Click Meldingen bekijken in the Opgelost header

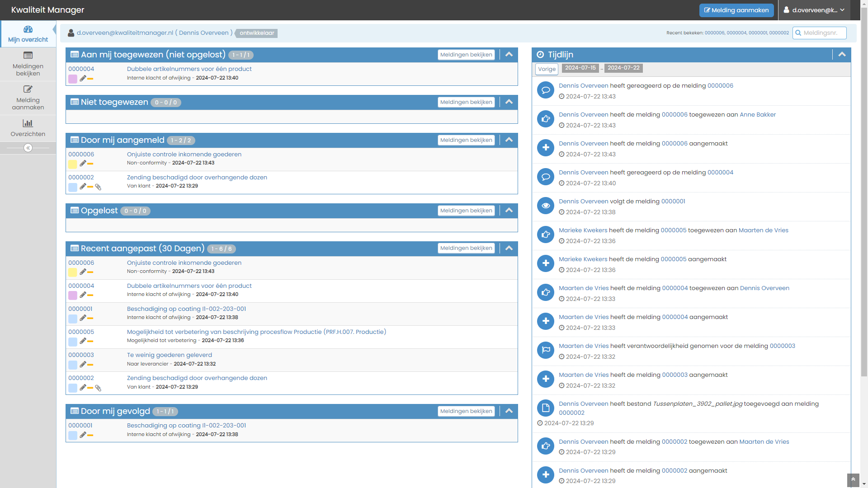(x=466, y=211)
